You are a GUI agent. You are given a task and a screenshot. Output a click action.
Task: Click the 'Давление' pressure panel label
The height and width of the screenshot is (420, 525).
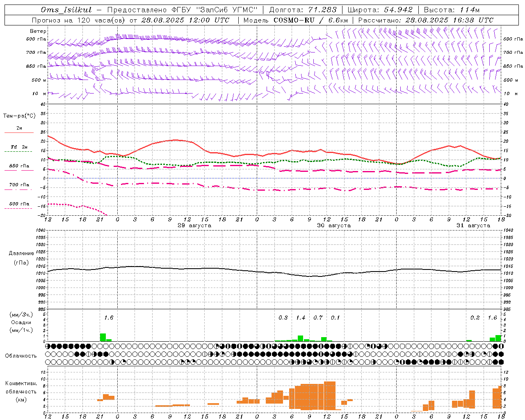tap(21, 253)
